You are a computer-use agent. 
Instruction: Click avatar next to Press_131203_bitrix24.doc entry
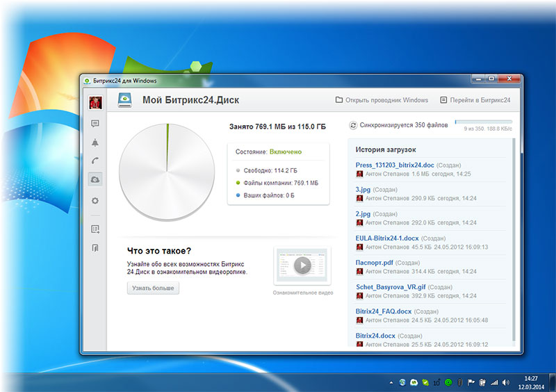coord(359,174)
